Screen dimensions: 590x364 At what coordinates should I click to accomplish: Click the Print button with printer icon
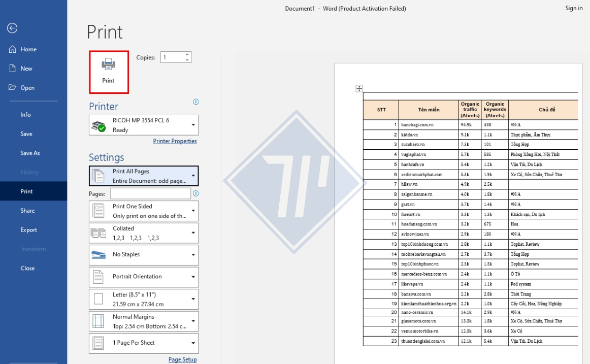tap(109, 72)
